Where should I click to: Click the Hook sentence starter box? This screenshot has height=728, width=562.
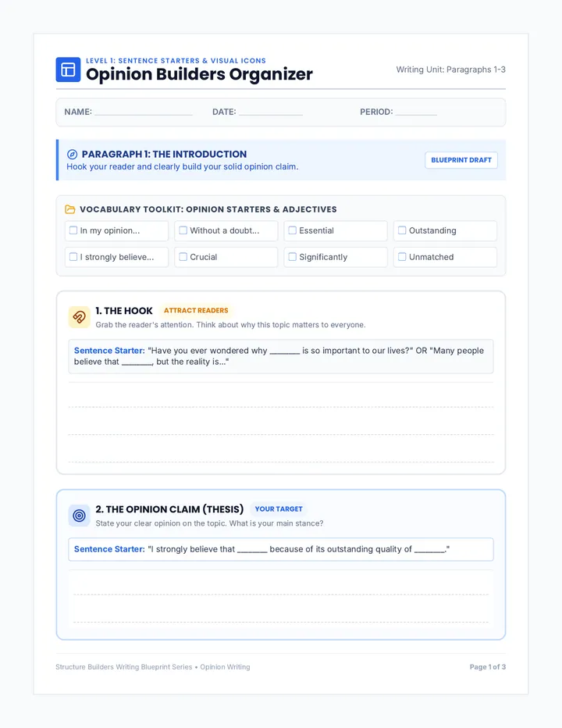coord(281,356)
